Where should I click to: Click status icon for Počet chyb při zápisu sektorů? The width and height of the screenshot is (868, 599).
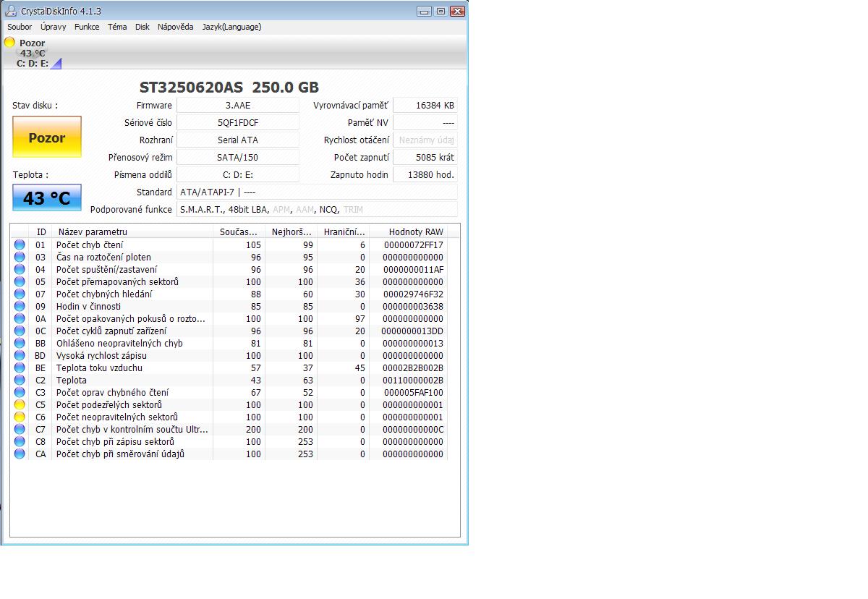(20, 442)
